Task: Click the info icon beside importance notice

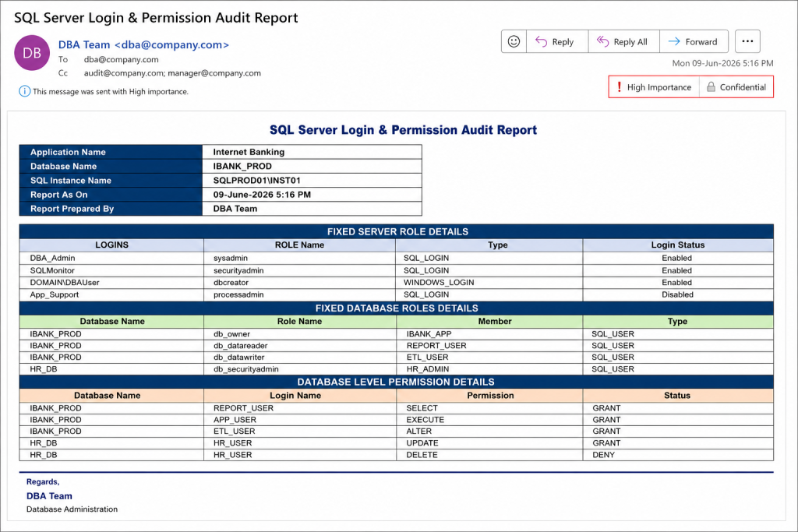Action: [x=24, y=92]
